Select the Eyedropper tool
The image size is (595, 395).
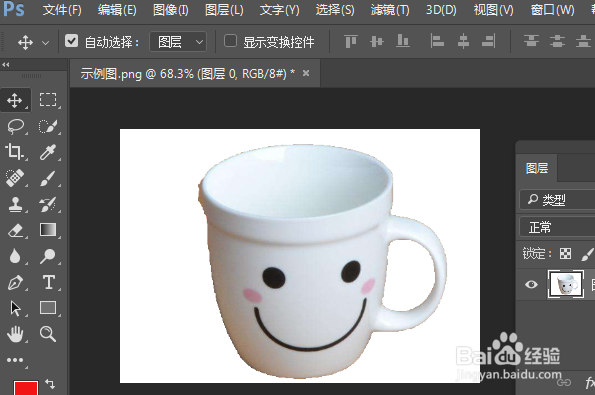coord(48,152)
